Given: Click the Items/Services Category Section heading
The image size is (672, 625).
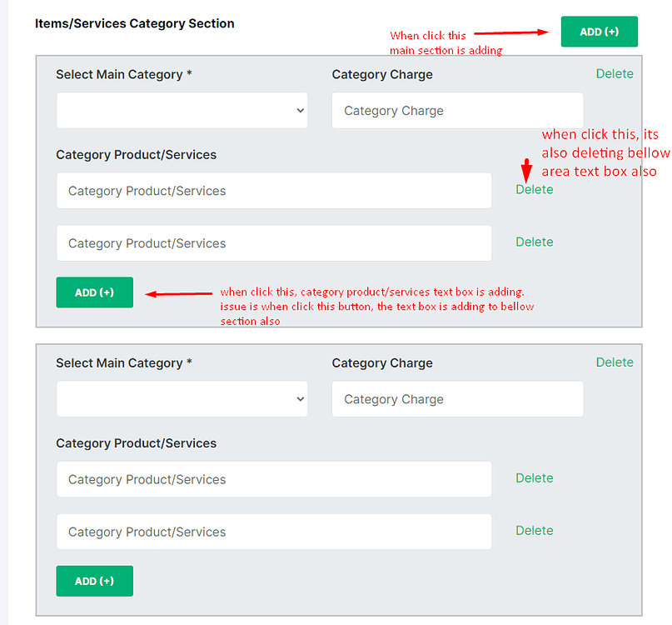Looking at the screenshot, I should [134, 23].
